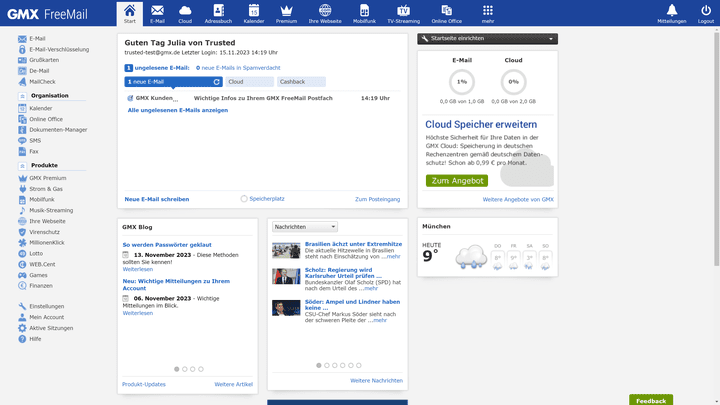
Task: Switch to the Cashback tab
Action: click(301, 82)
